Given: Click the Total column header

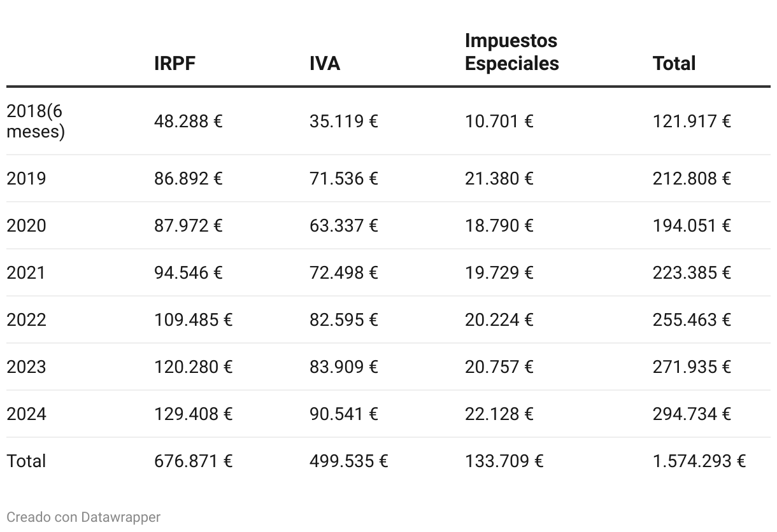Looking at the screenshot, I should click(674, 64).
